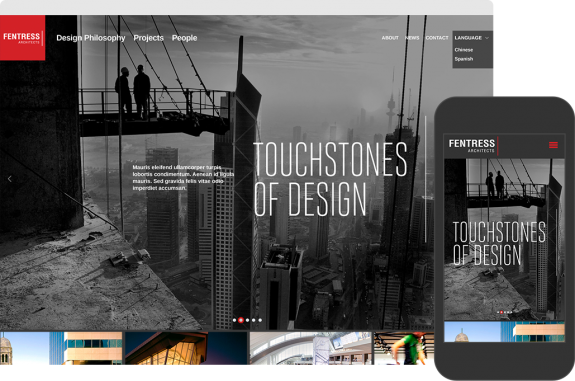Select the fourth slider dot
The image size is (575, 381).
254,320
